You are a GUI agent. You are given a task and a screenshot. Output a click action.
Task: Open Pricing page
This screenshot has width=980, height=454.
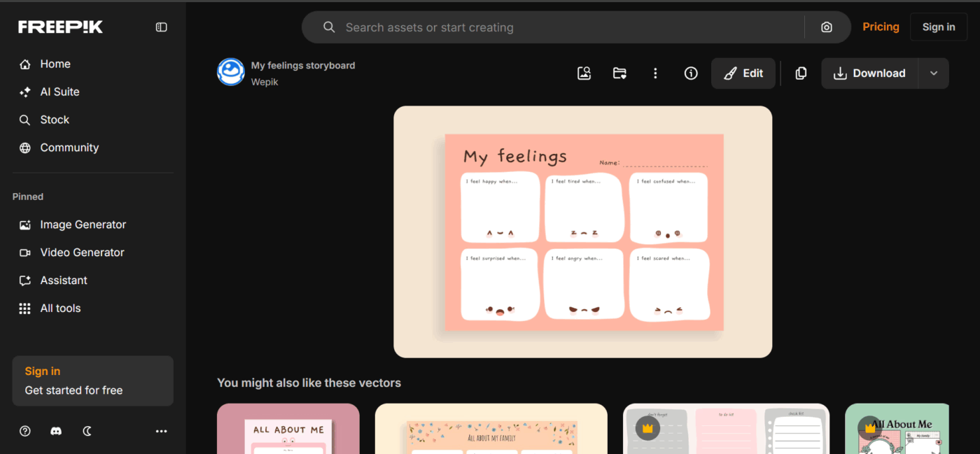tap(881, 27)
